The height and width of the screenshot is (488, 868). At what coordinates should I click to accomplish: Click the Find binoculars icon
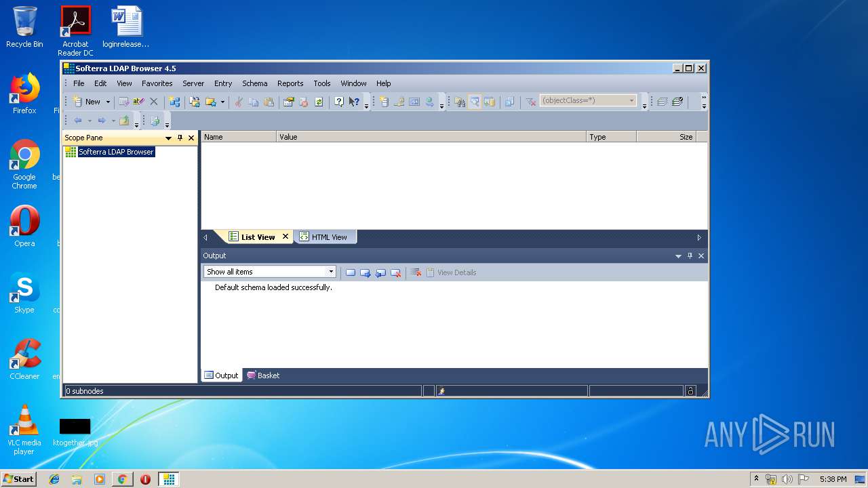[x=459, y=102]
